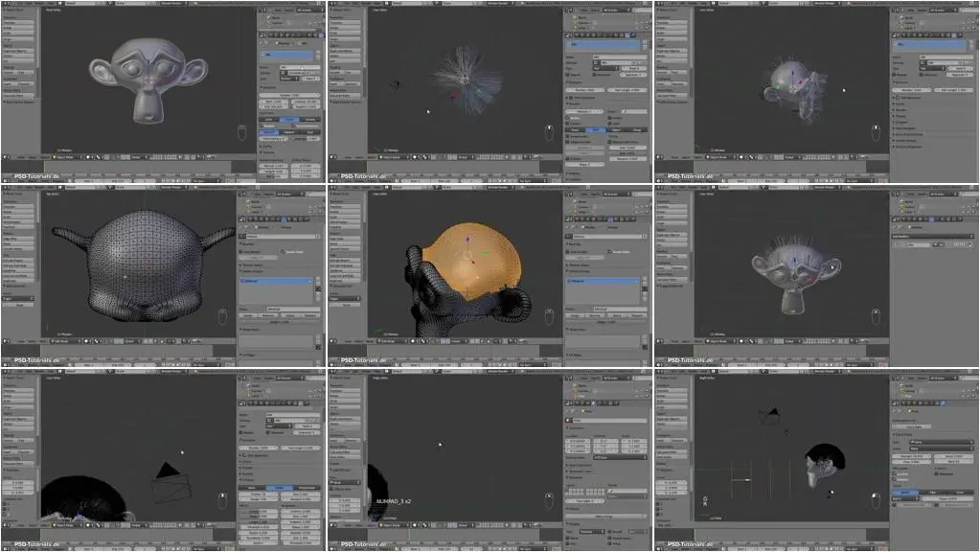Click the camera object in the black-hair-corner frame
The width and height of the screenshot is (980, 552).
point(170,483)
